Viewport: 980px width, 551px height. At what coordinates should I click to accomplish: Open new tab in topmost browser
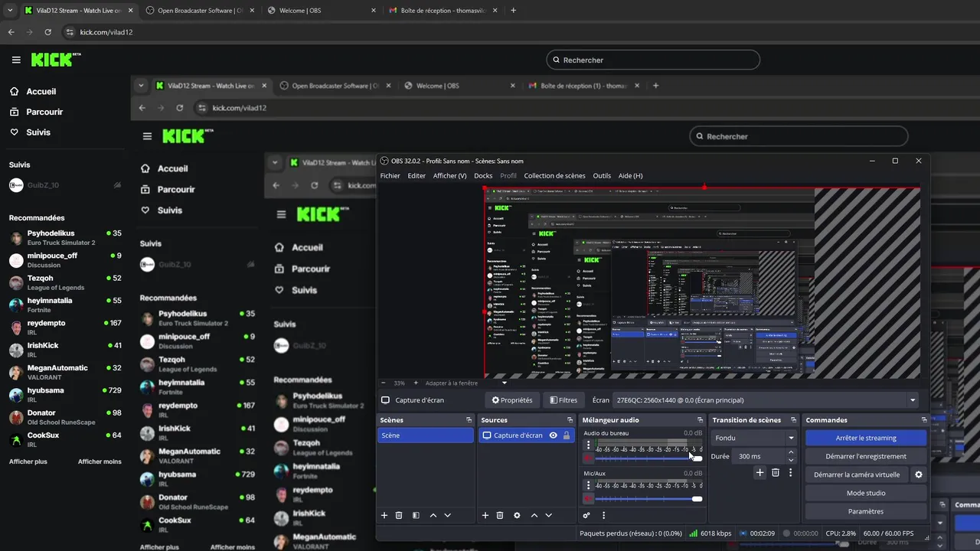tap(513, 11)
